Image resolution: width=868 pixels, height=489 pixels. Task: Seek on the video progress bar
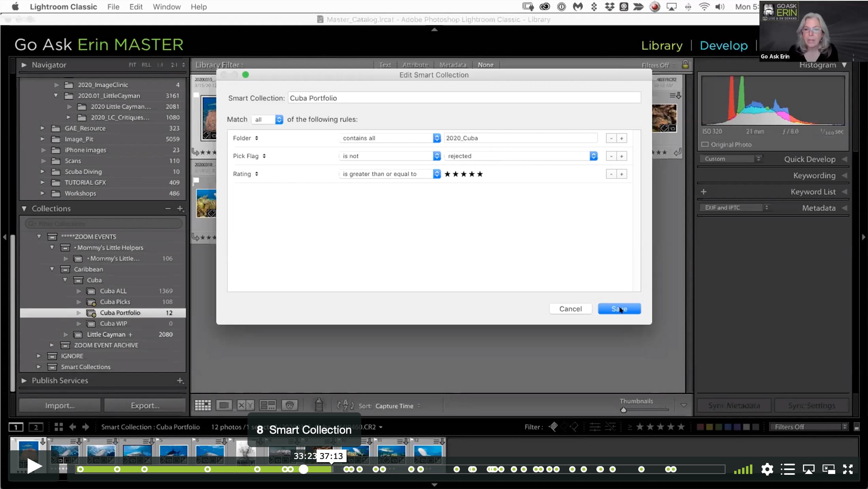(400, 469)
